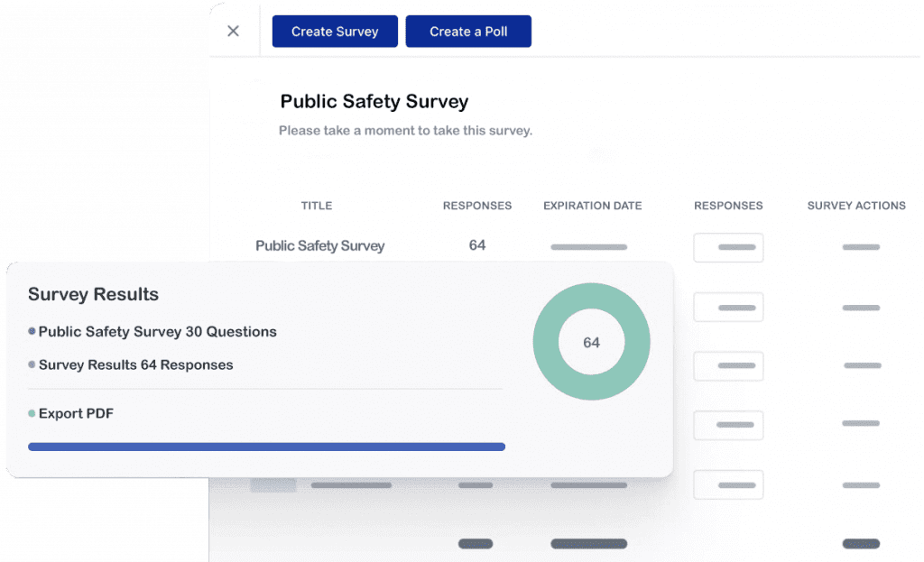Image resolution: width=924 pixels, height=562 pixels.
Task: Open the Public Safety Survey row title
Action: (x=319, y=245)
